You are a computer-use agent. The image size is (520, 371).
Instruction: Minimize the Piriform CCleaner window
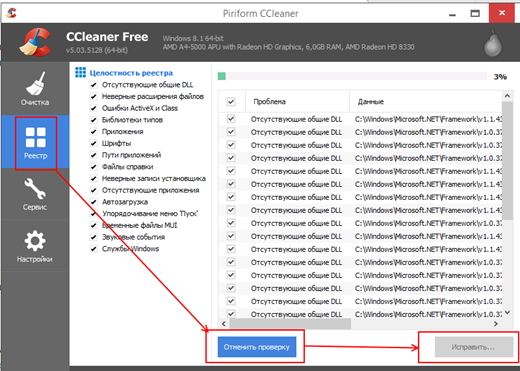coord(452,14)
